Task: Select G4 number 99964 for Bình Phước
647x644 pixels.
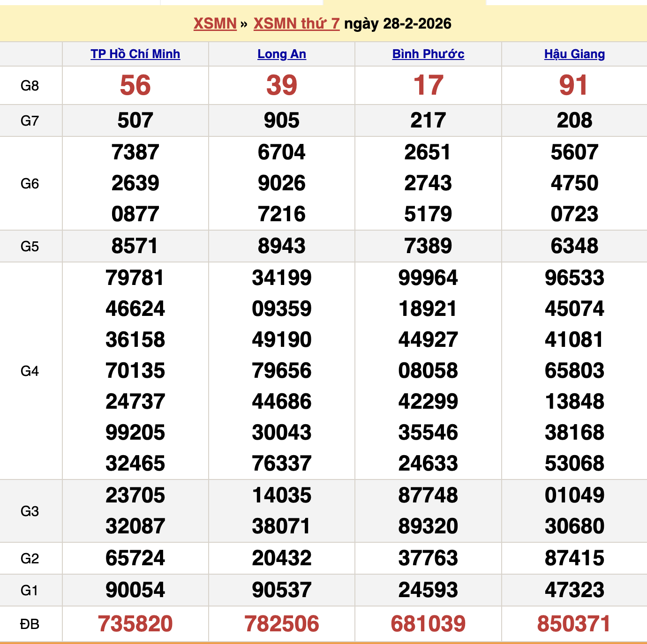Action: 428,277
